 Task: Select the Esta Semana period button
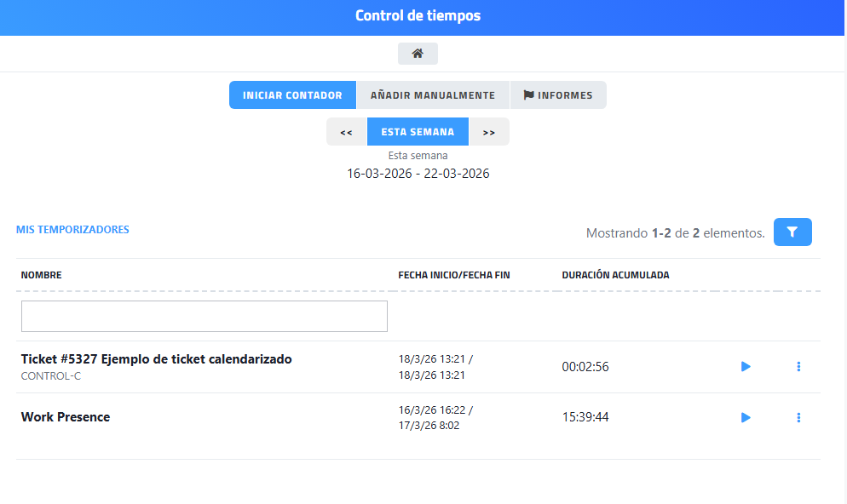coord(418,132)
